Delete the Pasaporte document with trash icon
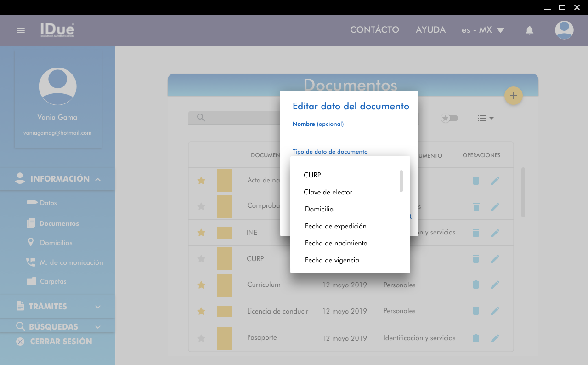The width and height of the screenshot is (588, 365). pos(476,338)
